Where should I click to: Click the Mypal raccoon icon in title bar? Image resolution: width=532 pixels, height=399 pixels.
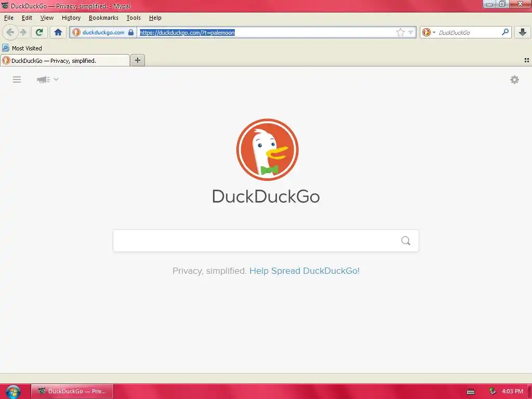pos(5,5)
